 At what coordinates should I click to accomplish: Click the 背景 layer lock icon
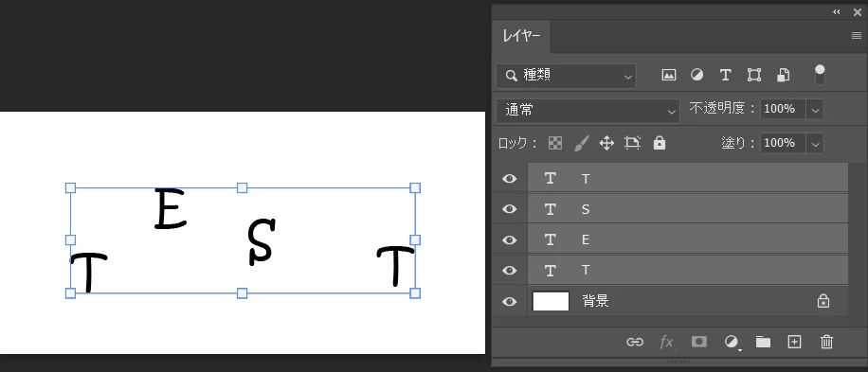(x=823, y=301)
